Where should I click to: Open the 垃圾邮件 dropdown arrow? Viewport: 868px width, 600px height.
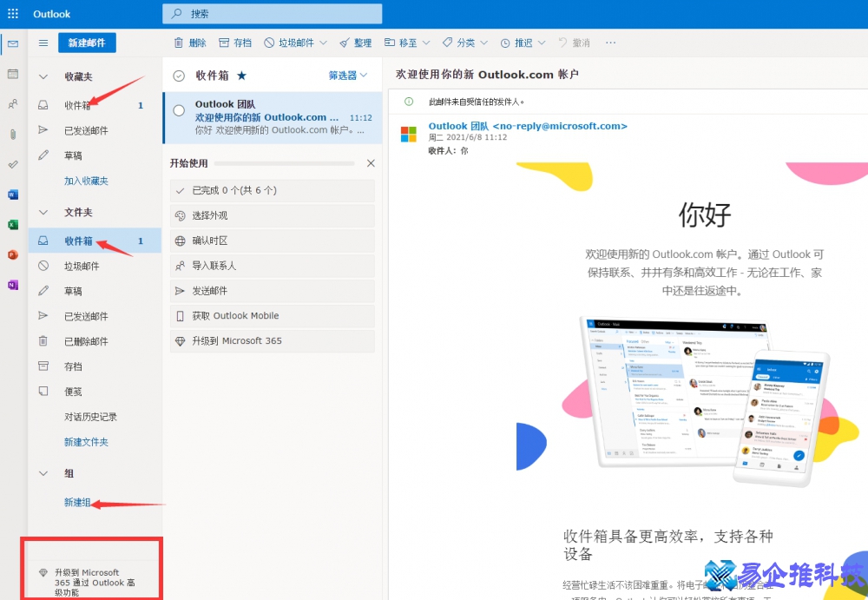(325, 42)
